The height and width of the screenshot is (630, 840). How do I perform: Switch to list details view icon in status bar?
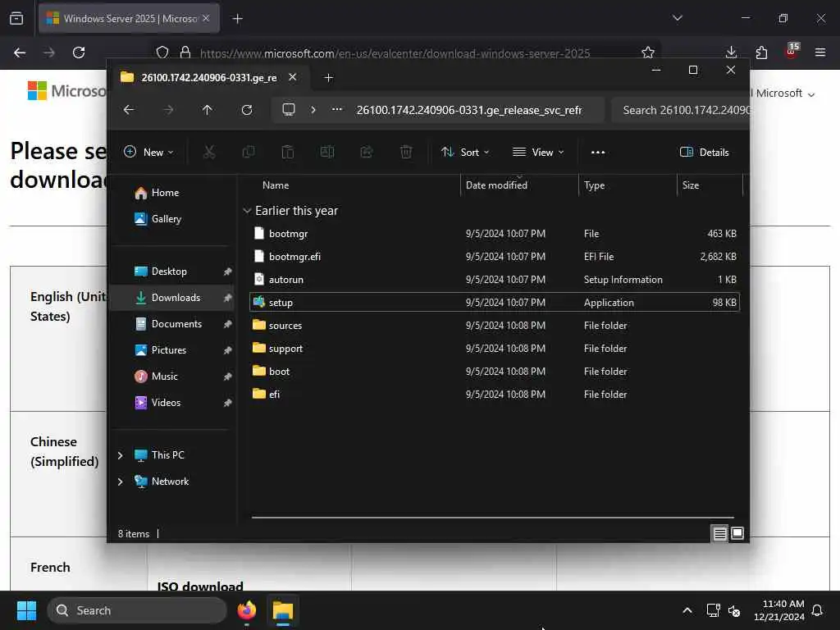720,533
